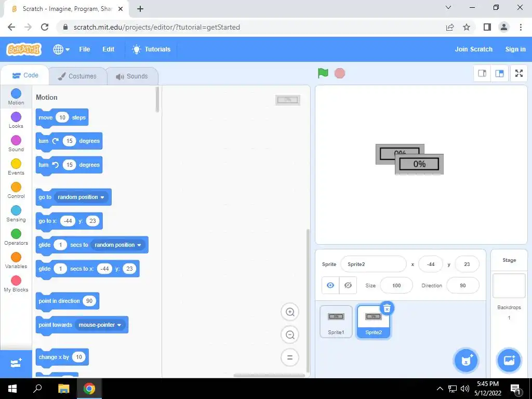This screenshot has height=399, width=532.
Task: Click the workspace horizontal scrollbar
Action: pyautogui.click(x=269, y=375)
